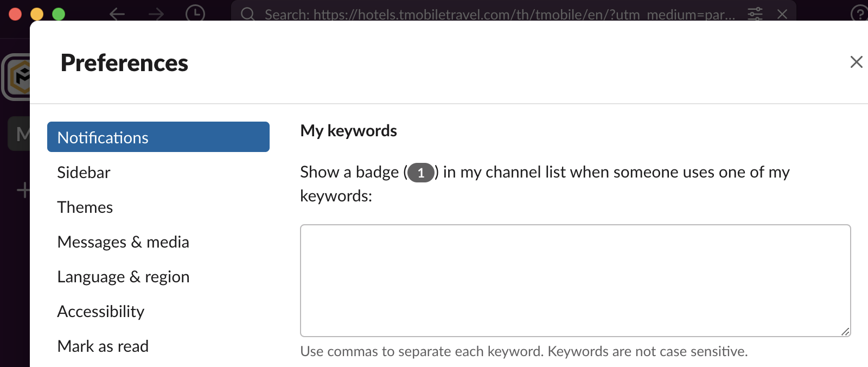The width and height of the screenshot is (868, 367).
Task: Go forward using the right arrow icon
Action: pos(156,14)
